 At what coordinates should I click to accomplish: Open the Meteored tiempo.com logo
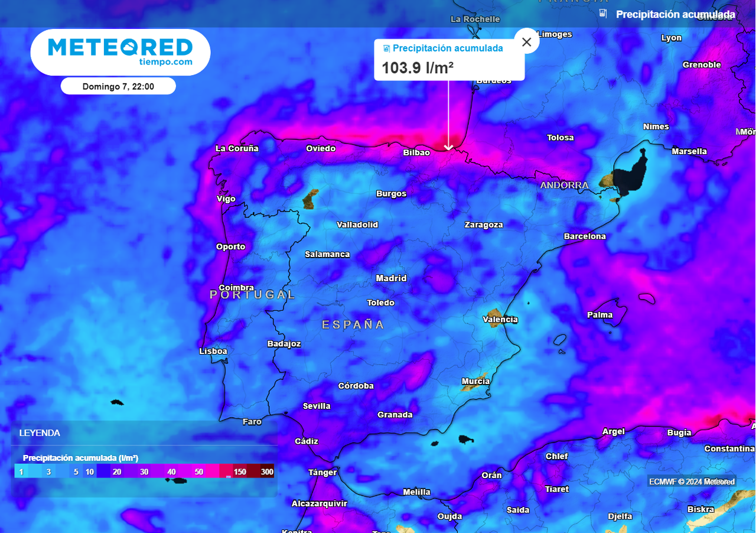(x=120, y=52)
